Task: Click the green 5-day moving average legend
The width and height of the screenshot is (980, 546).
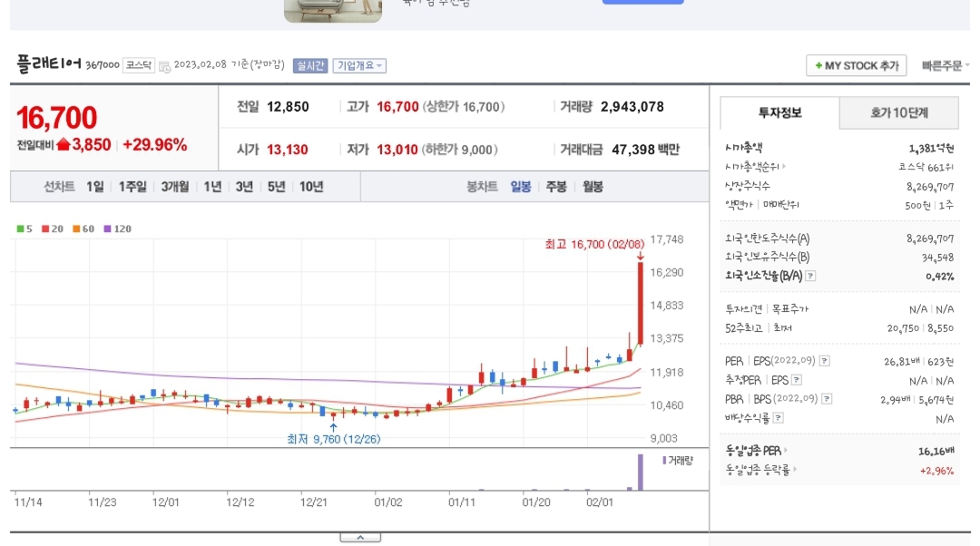Action: point(24,229)
